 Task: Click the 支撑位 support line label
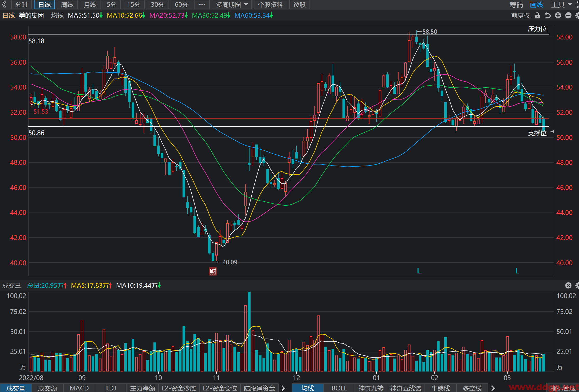[x=537, y=133]
